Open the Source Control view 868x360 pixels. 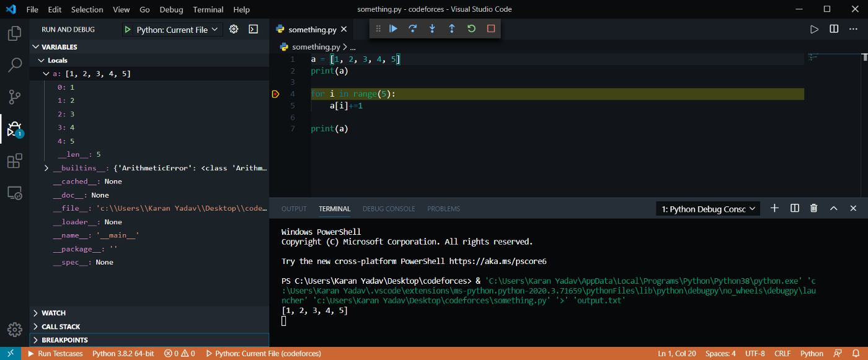15,97
